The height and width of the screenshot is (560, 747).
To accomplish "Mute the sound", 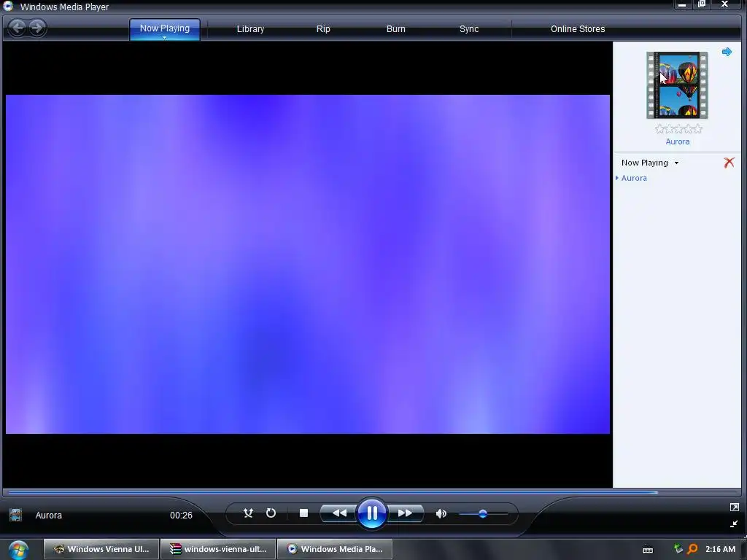I will pyautogui.click(x=441, y=513).
